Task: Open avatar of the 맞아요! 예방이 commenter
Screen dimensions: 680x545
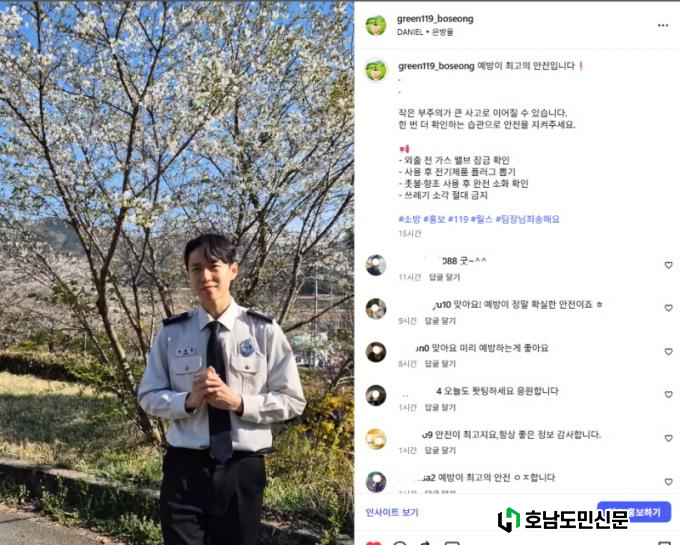Action: point(376,309)
